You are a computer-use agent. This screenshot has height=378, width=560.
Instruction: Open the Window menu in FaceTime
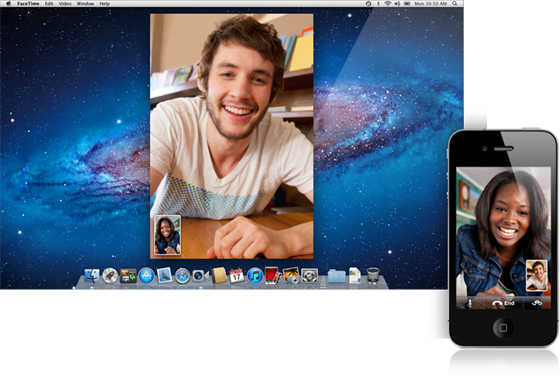tap(85, 4)
